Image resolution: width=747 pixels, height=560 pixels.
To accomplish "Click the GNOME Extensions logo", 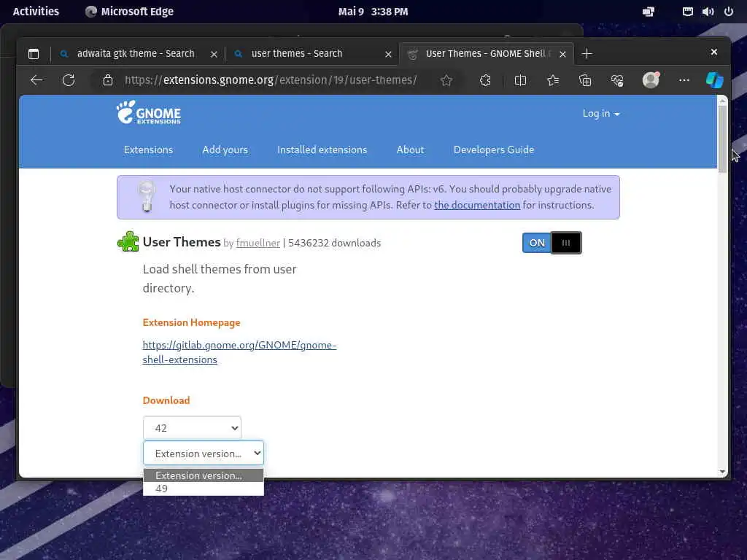I will pos(149,113).
